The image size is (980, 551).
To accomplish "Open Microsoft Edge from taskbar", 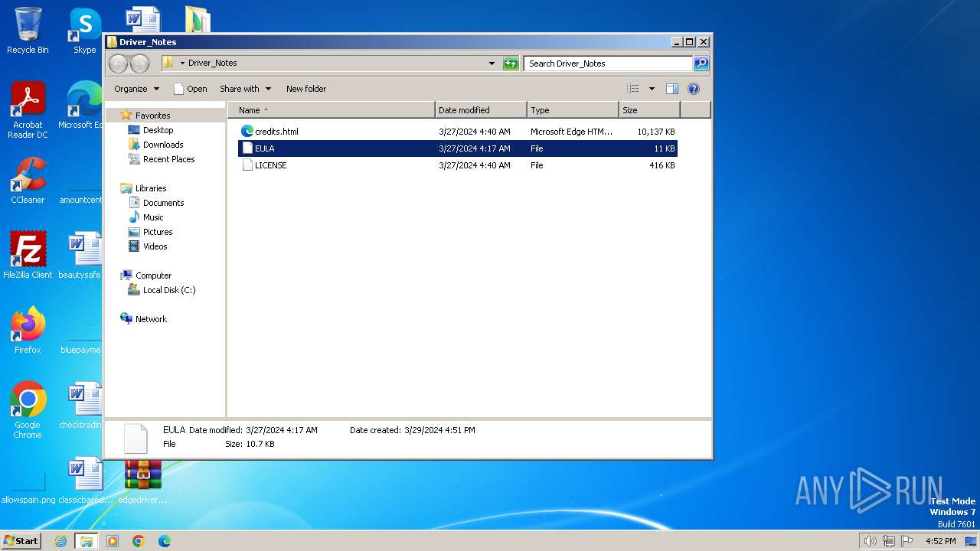I will [x=165, y=541].
